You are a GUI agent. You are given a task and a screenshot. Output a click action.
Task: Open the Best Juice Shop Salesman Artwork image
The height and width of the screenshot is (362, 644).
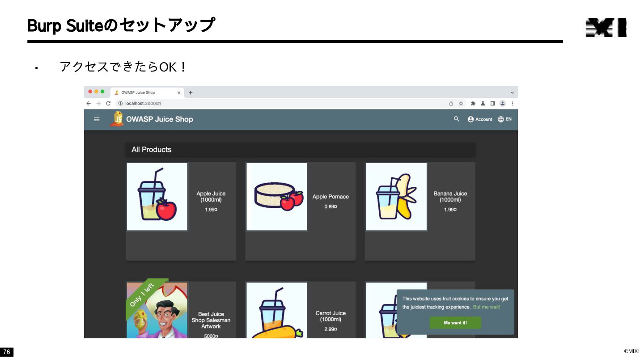coord(157,310)
